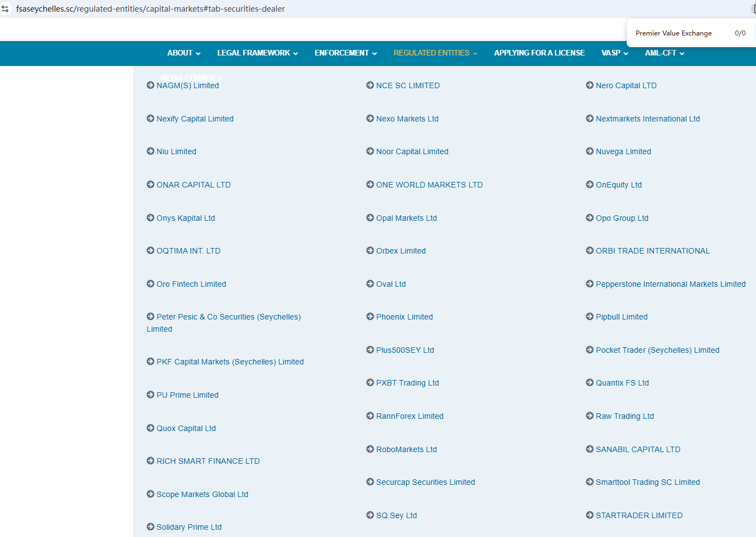Click the arrow icon beside ORBI TRADE INTERNATIONAL
This screenshot has width=756, height=537.
[x=590, y=250]
